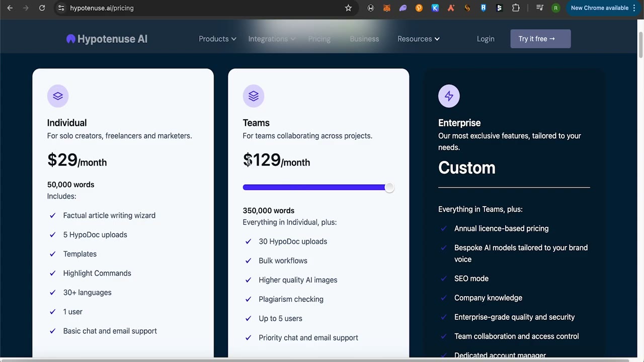Open the Business nav item
This screenshot has height=362, width=644.
364,39
